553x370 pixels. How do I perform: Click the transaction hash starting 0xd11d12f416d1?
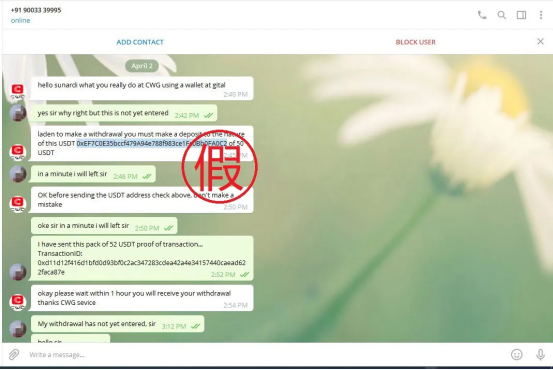[141, 267]
